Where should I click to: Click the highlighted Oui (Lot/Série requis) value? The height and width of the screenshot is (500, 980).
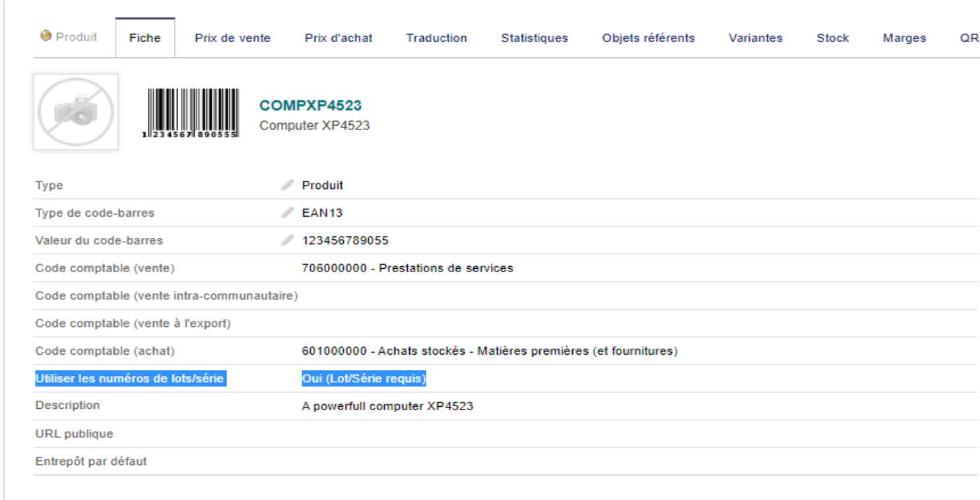364,378
